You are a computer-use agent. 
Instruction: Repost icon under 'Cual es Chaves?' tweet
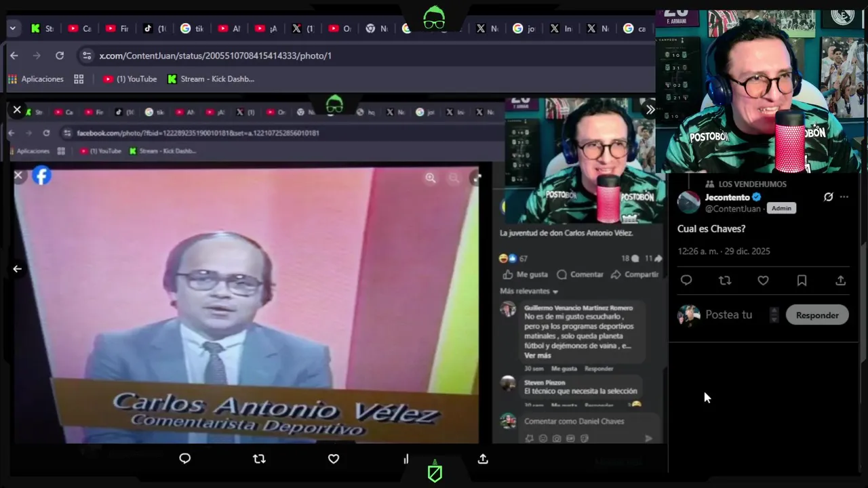pyautogui.click(x=725, y=281)
